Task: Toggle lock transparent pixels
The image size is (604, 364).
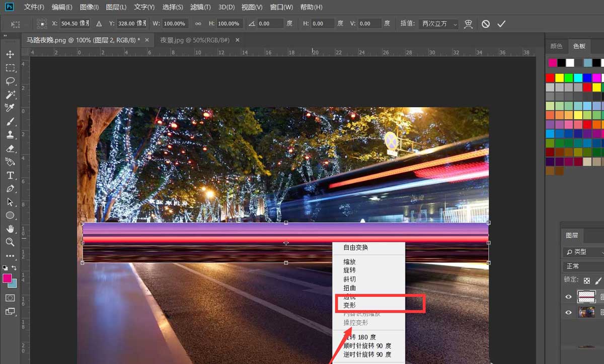Action: click(587, 280)
